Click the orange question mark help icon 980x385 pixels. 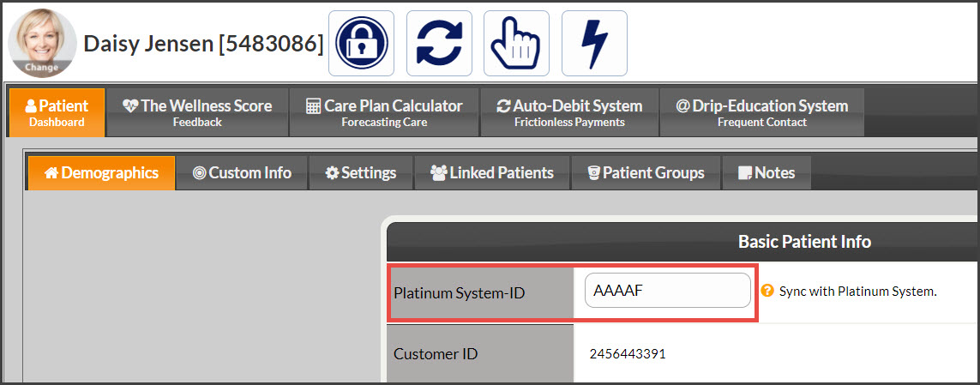click(767, 292)
